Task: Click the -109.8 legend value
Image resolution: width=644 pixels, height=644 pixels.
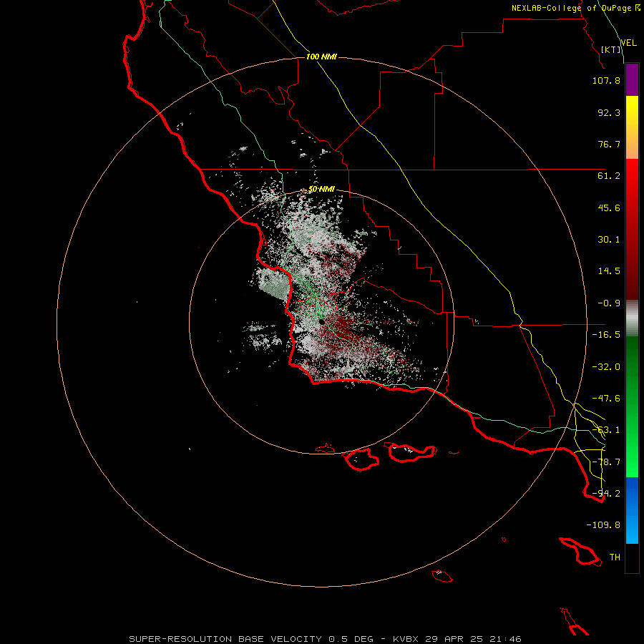Action: pos(603,525)
